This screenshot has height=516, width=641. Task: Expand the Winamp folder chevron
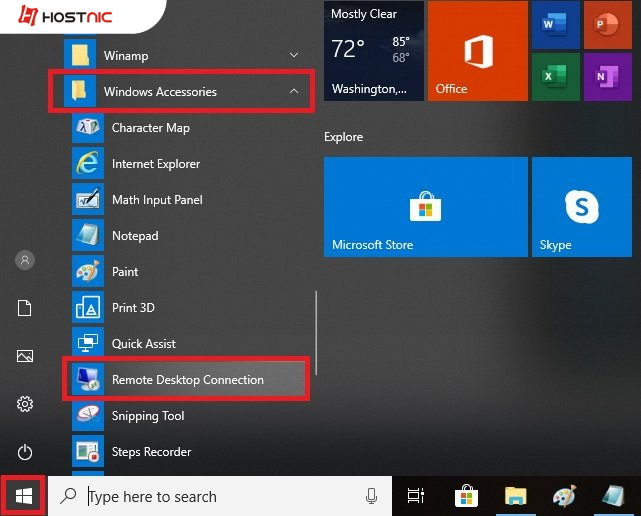pos(294,55)
